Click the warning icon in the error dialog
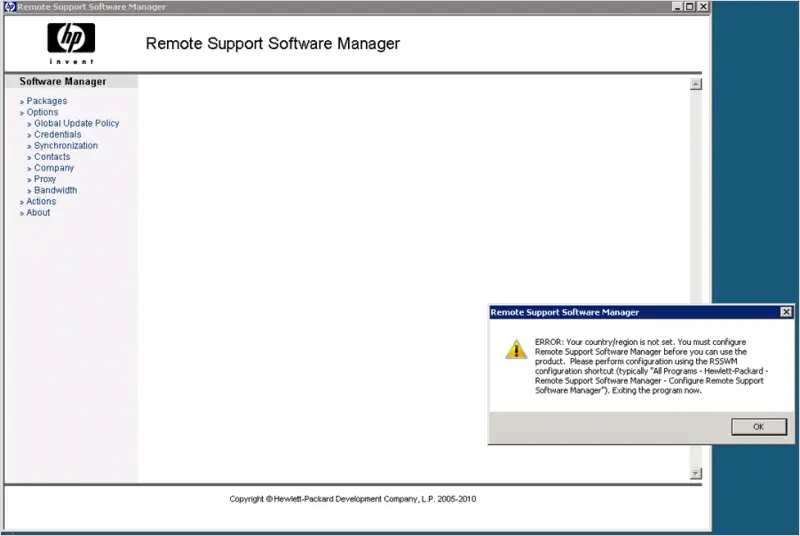The height and width of the screenshot is (536, 800). [x=516, y=350]
